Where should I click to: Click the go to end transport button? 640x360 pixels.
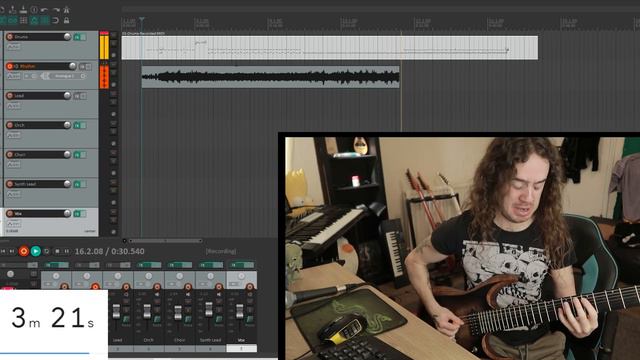(12, 251)
